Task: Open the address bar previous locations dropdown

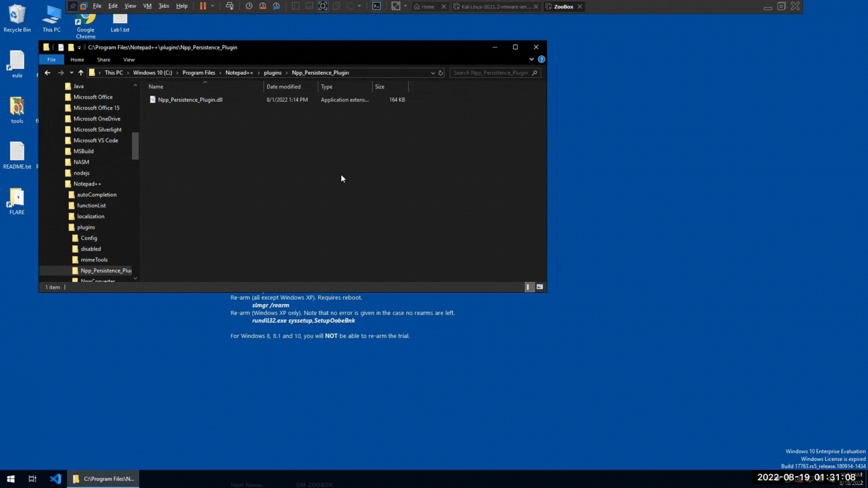Action: point(433,72)
